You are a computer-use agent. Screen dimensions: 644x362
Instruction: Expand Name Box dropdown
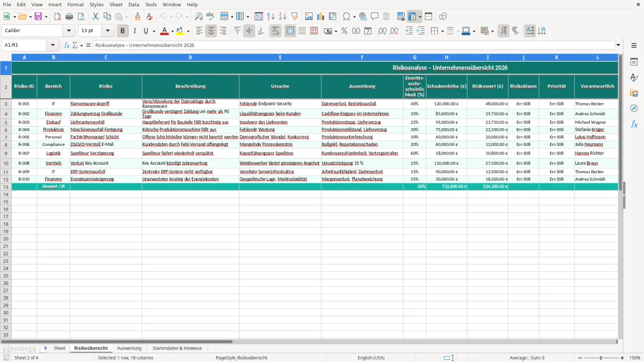click(x=53, y=45)
